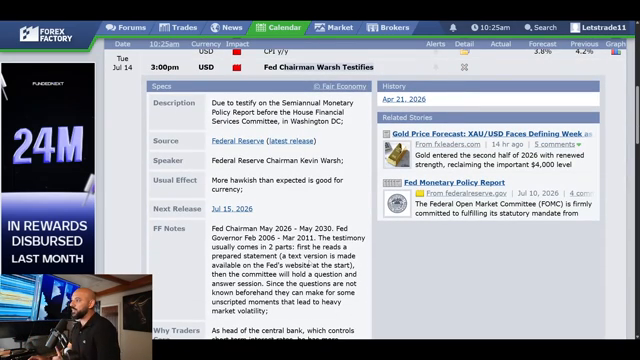Click the 3.8% forecast value
Image resolution: width=640 pixels, height=360 pixels.
(542, 52)
